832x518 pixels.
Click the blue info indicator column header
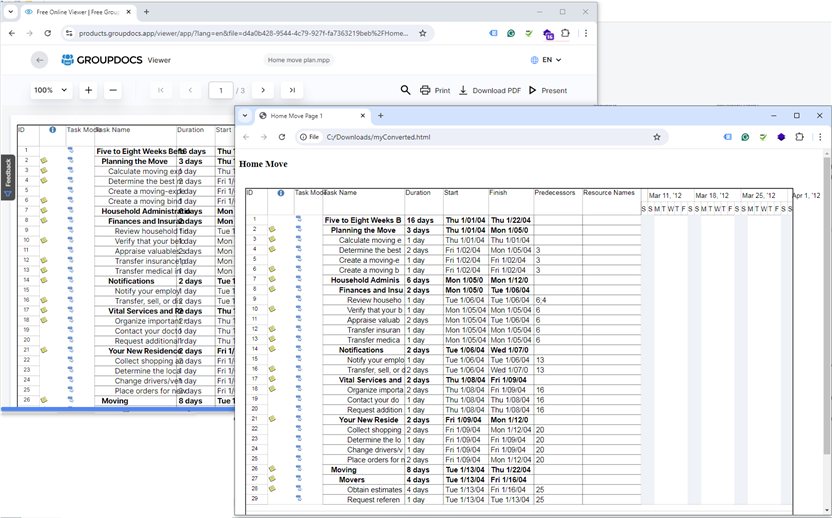click(x=281, y=193)
